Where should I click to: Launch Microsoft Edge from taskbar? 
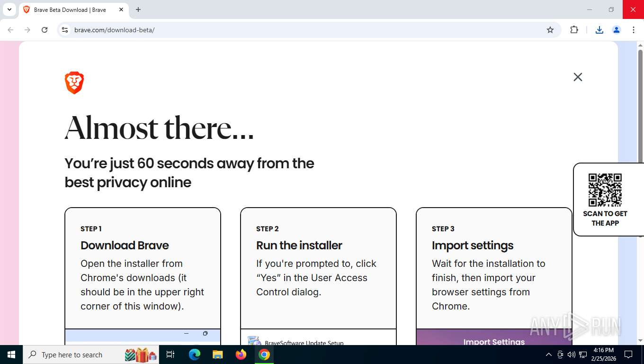pyautogui.click(x=194, y=355)
